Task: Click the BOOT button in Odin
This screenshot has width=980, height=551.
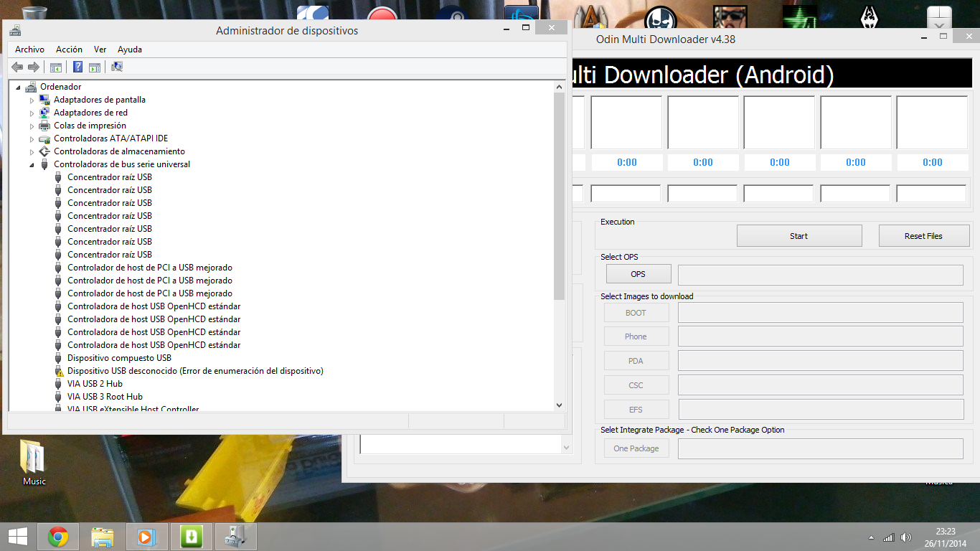Action: point(636,313)
